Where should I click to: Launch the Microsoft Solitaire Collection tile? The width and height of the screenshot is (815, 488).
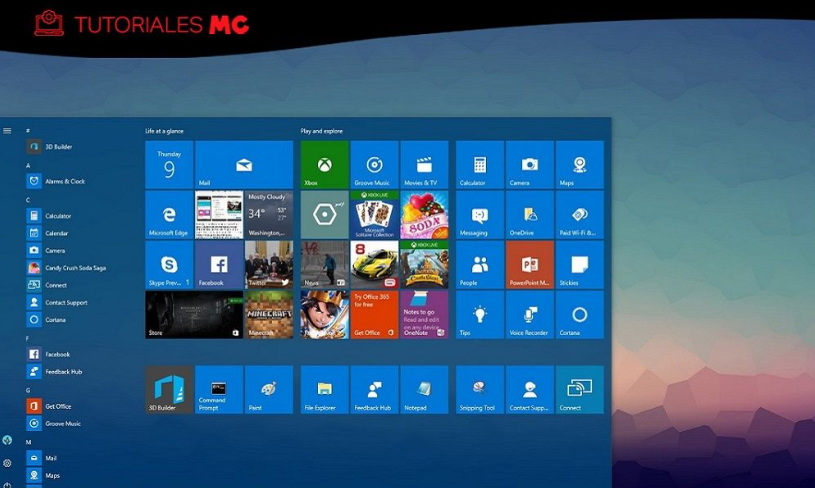point(374,215)
